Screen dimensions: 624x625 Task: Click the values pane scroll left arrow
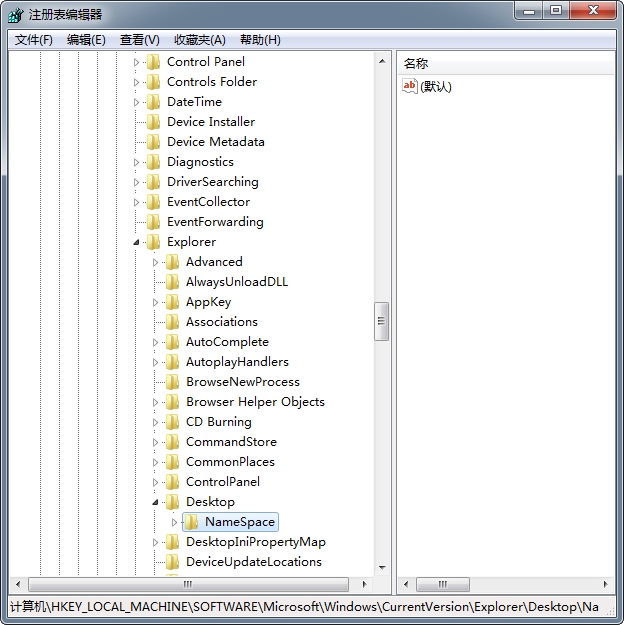pos(406,584)
